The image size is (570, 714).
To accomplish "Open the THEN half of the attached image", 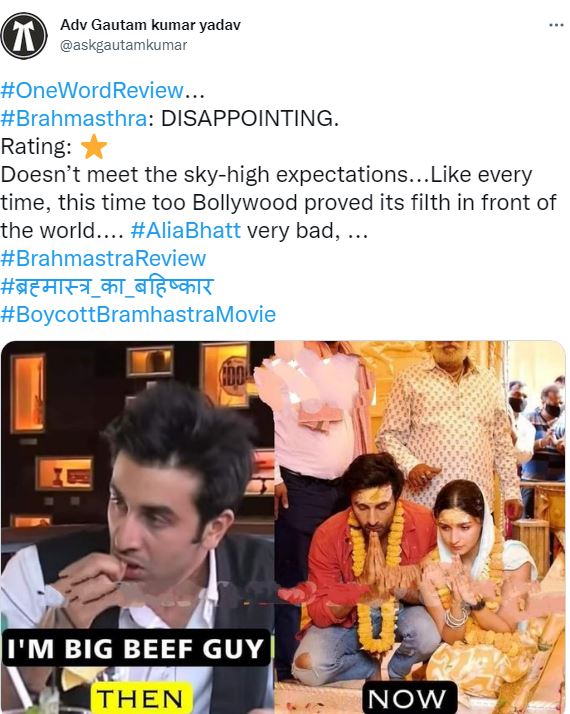I will (137, 527).
